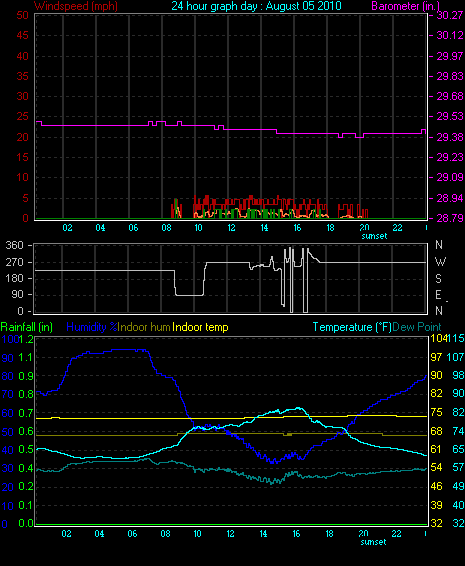Click the barometer value '29.23'
The width and height of the screenshot is (465, 566).
point(450,157)
